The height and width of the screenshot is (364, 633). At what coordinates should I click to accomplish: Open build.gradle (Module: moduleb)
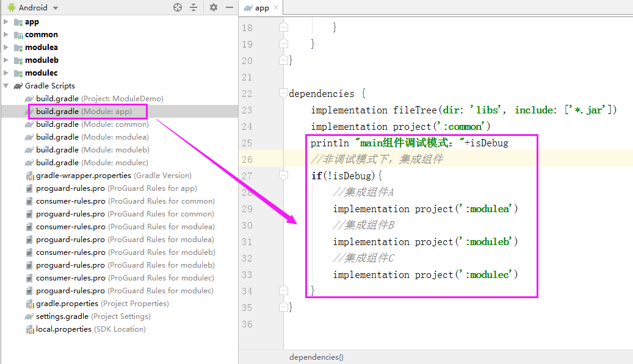[93, 150]
